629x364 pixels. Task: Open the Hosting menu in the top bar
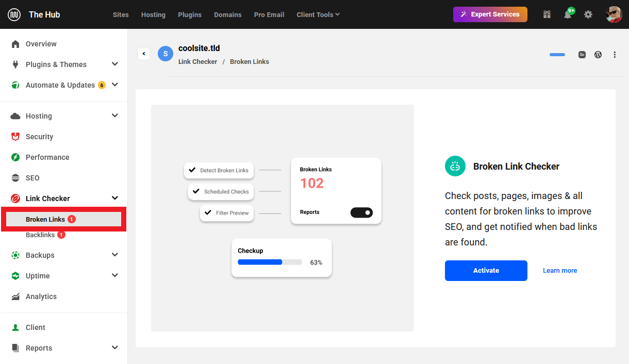pos(153,14)
